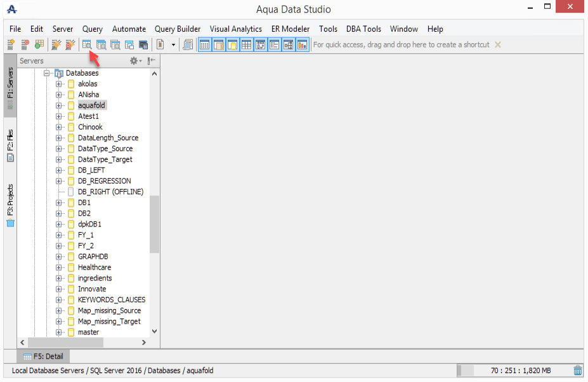Viewport: 588px width, 382px height.
Task: Collapse the Databases tree node
Action: coord(46,73)
